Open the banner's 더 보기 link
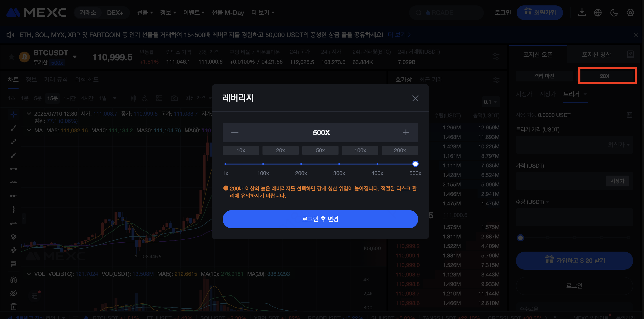This screenshot has width=644, height=319. (399, 35)
